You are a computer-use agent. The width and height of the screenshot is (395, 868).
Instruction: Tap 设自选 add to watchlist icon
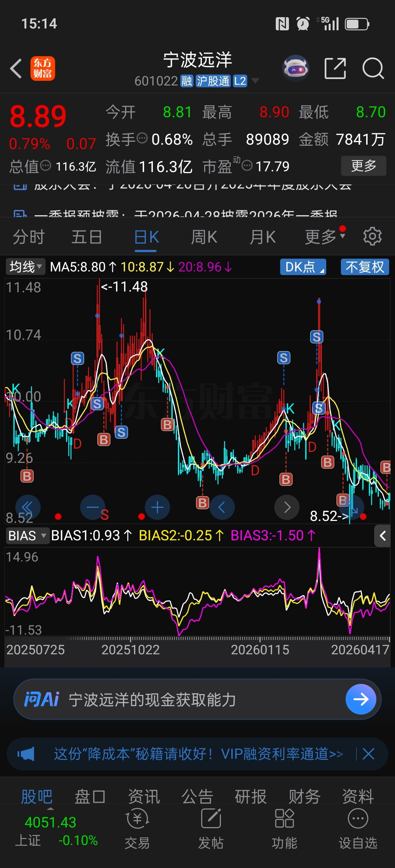point(358,829)
